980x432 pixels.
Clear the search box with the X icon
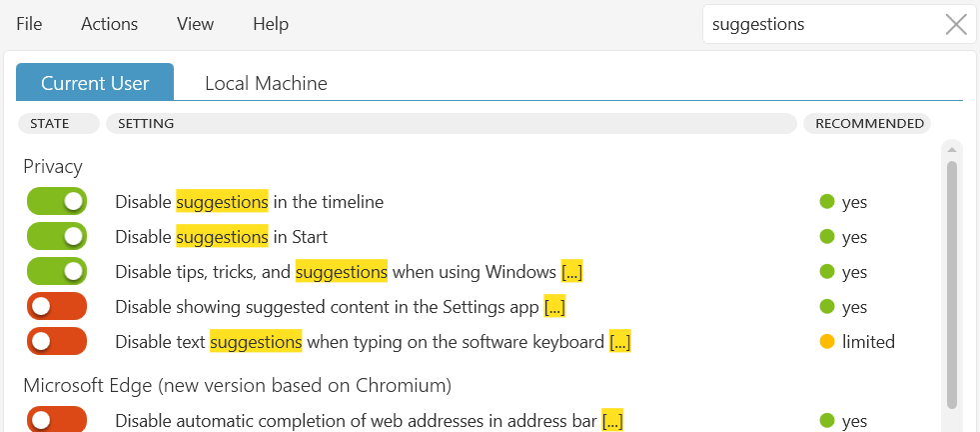956,24
